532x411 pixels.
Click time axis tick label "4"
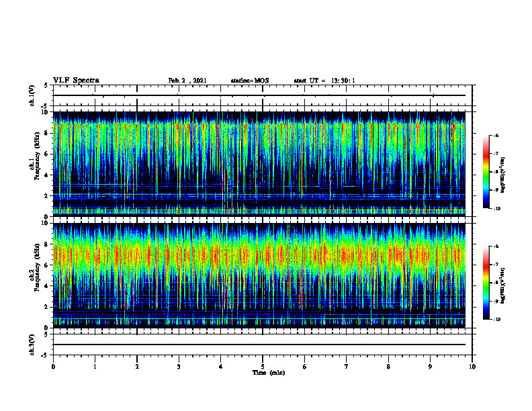tap(221, 367)
